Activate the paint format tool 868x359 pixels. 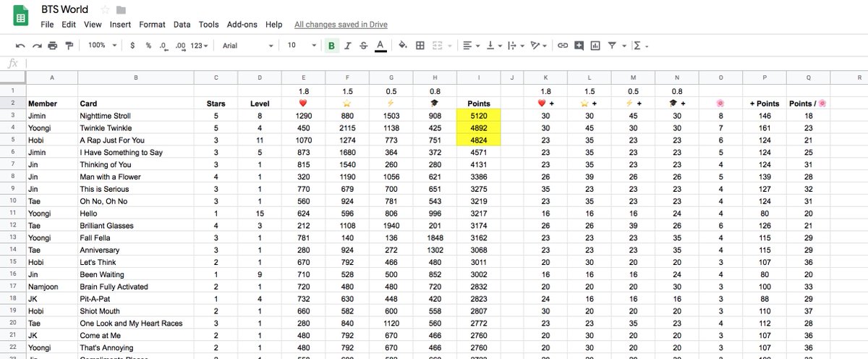coord(69,46)
